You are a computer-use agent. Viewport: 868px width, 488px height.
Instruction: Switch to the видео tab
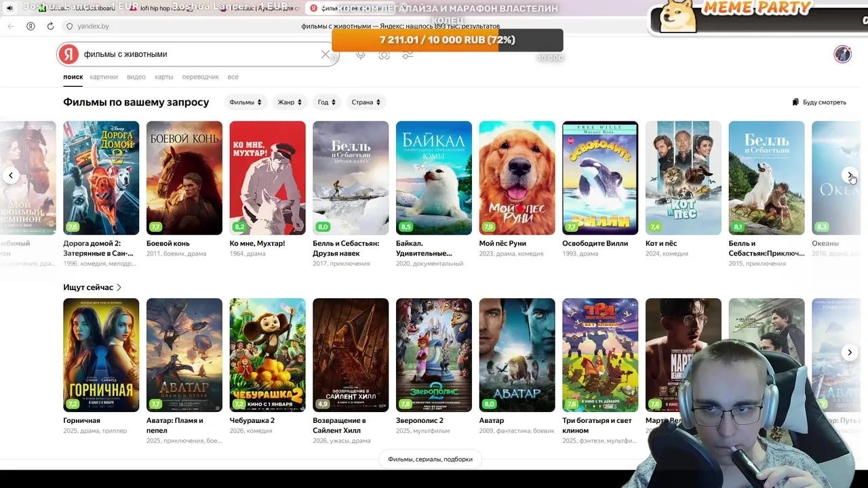(136, 77)
